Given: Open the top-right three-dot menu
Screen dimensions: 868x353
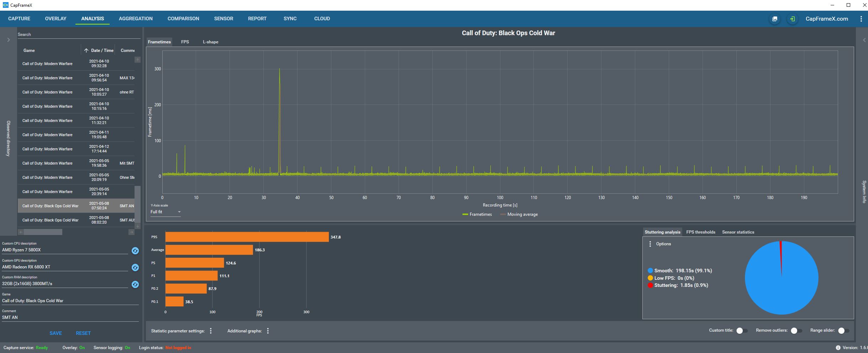Looking at the screenshot, I should [861, 19].
